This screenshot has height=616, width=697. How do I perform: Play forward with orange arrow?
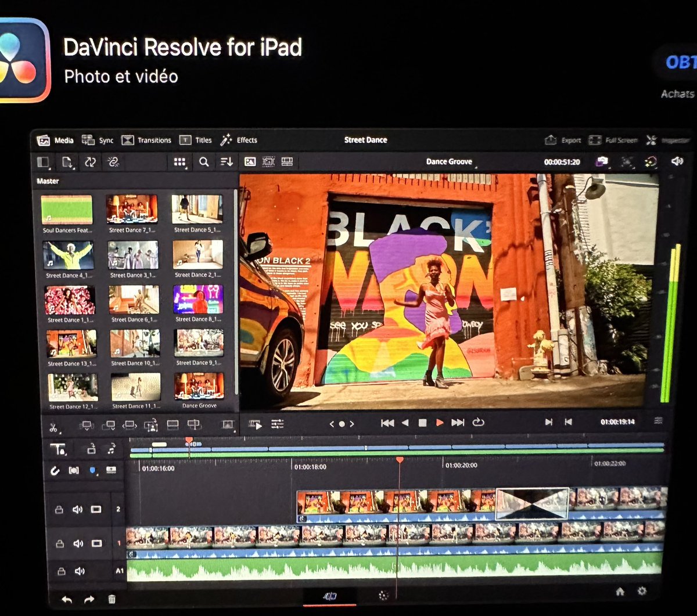click(x=440, y=423)
